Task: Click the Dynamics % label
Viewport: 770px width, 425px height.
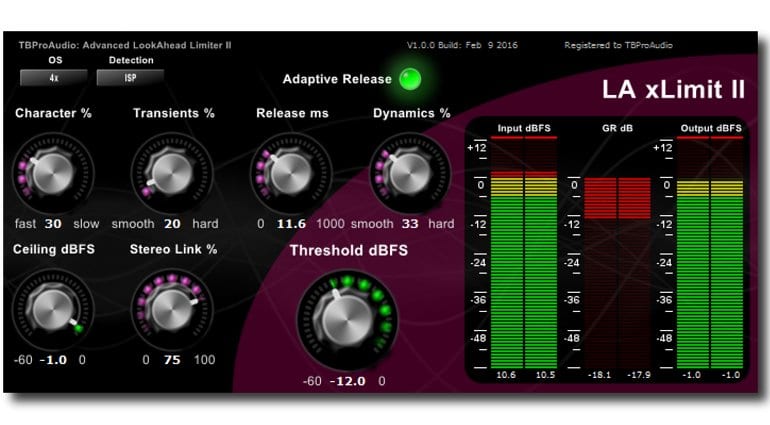Action: [412, 113]
